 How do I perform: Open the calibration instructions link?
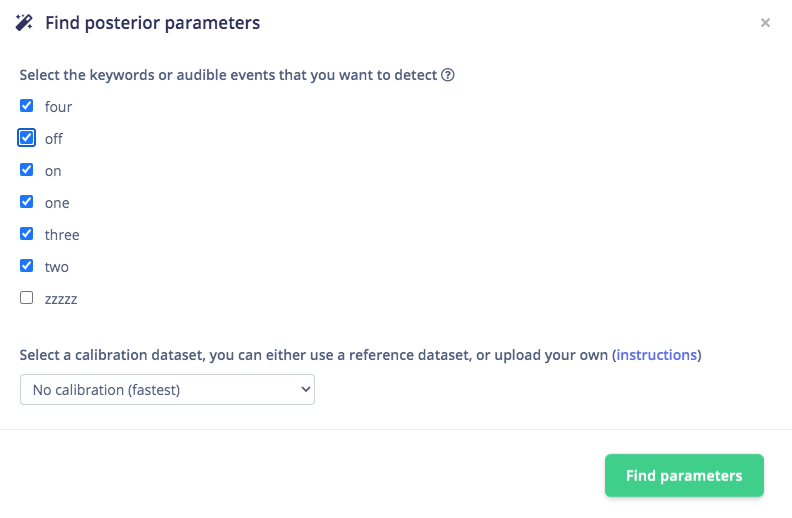point(657,355)
